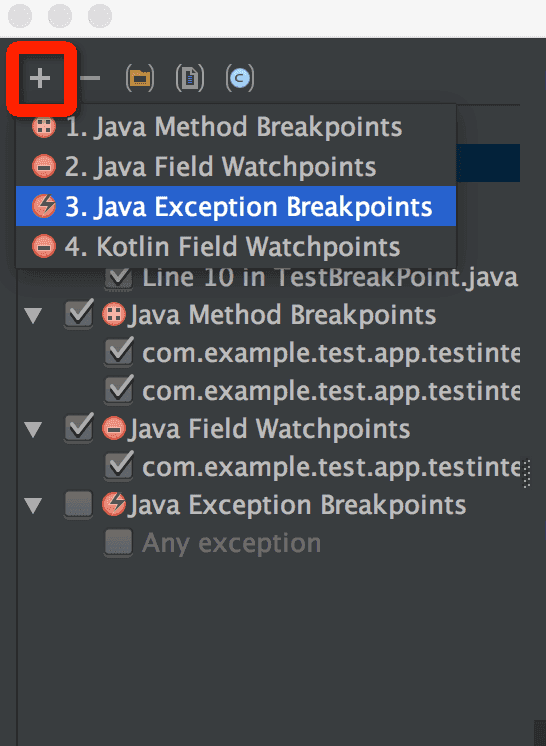Click the minus Remove Breakpoint button

pos(90,78)
